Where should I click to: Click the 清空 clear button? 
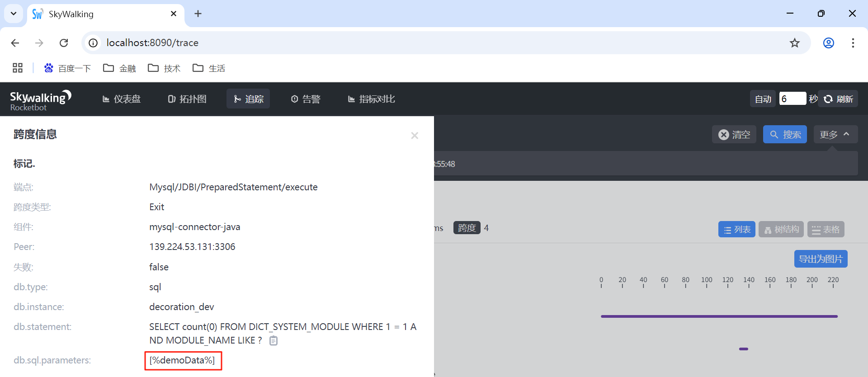click(x=734, y=134)
